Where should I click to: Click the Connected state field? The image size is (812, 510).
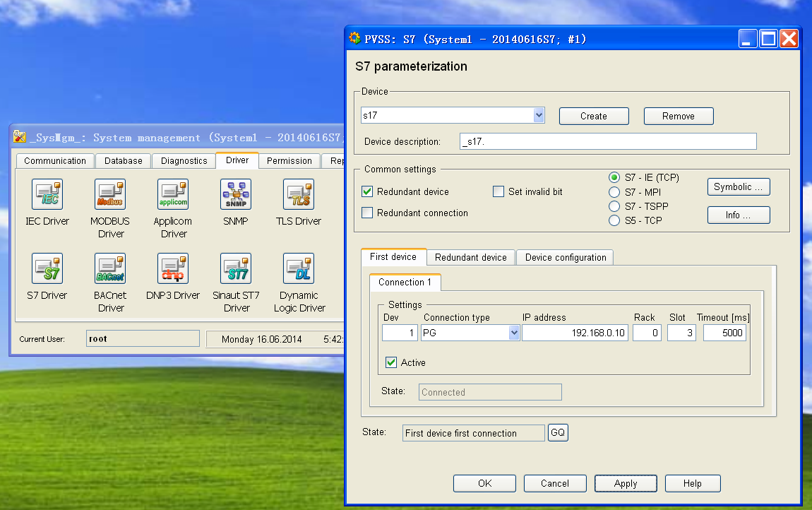coord(490,392)
